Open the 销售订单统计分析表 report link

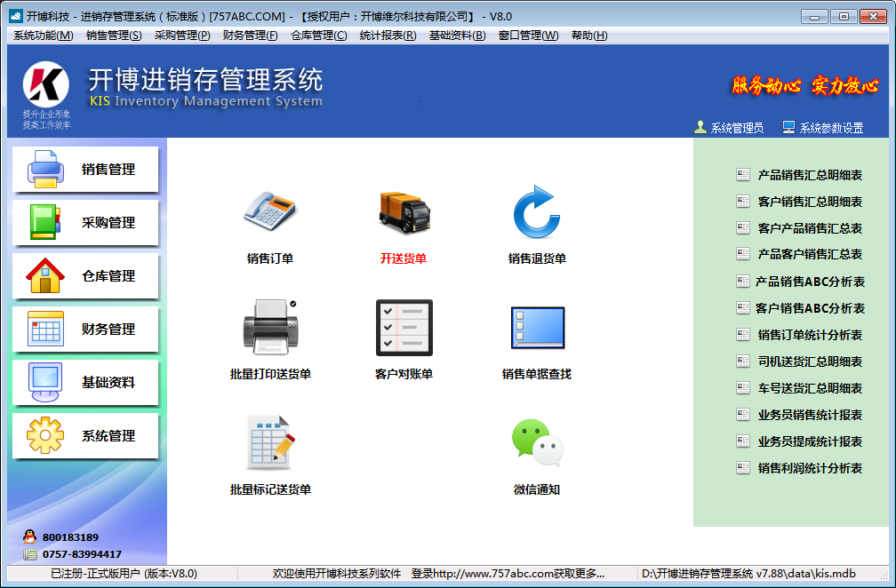[810, 335]
